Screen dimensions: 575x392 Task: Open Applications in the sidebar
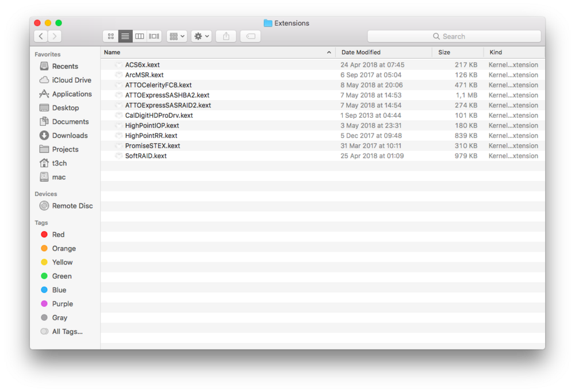(x=71, y=94)
